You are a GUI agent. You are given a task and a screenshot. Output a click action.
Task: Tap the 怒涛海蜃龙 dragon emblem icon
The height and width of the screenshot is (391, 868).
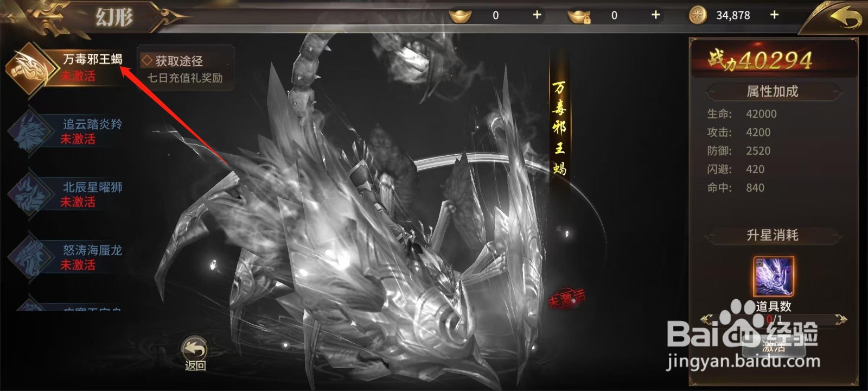click(30, 257)
